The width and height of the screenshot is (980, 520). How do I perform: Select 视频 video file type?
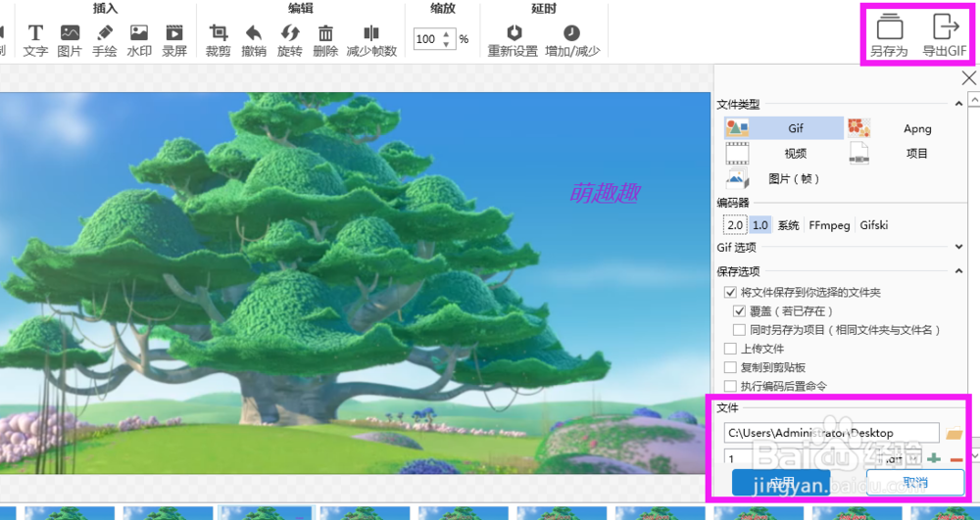point(784,153)
